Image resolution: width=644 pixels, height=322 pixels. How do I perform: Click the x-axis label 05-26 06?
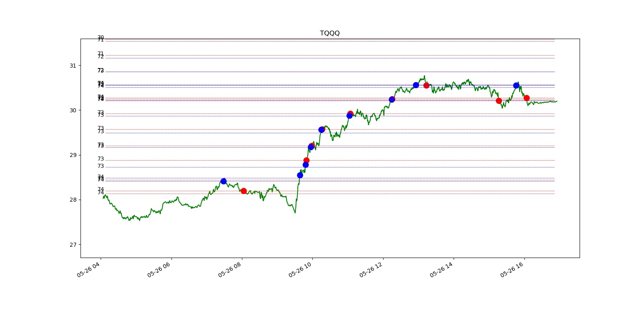[x=159, y=269]
